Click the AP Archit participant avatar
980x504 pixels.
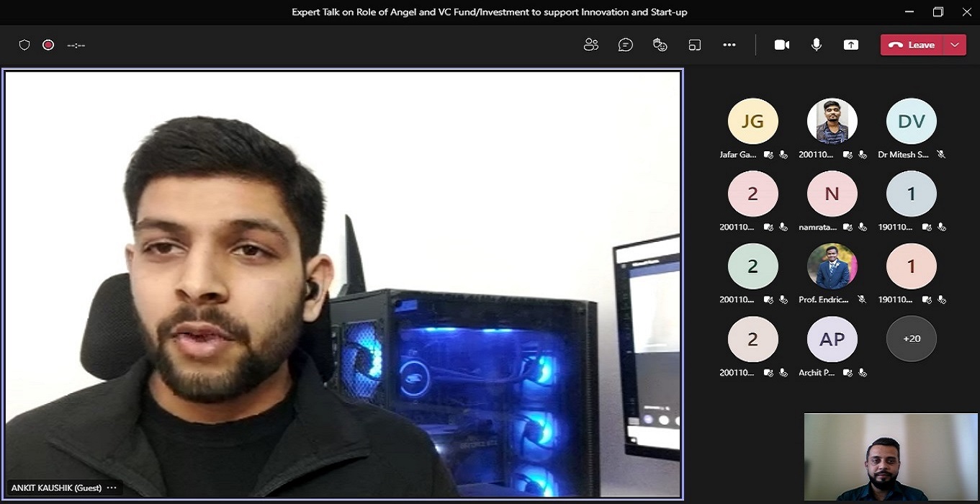(832, 338)
